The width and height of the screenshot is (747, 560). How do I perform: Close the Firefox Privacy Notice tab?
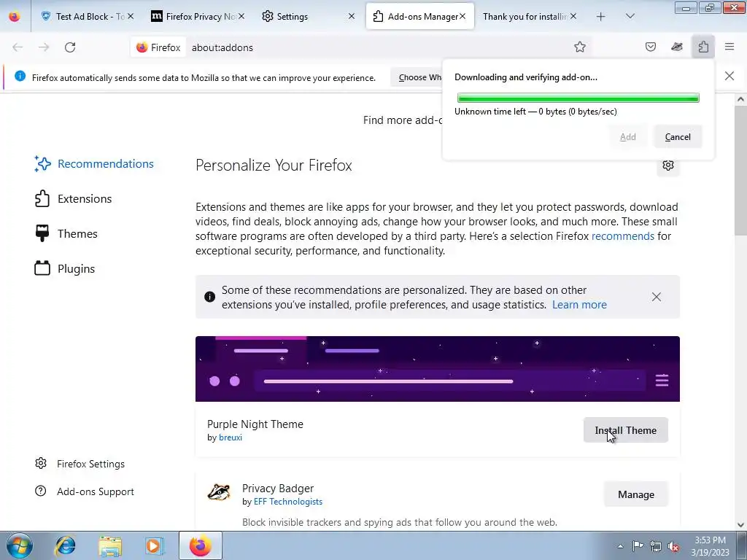click(241, 16)
